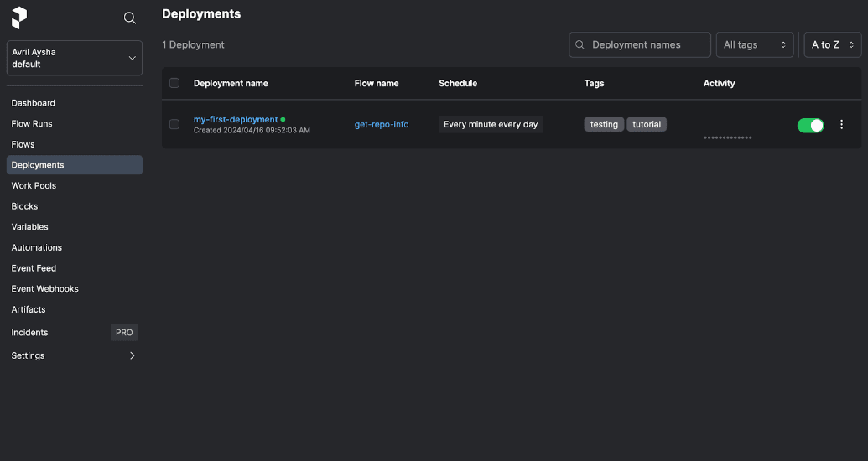Open the three-dot menu for my-first-deployment

tap(842, 125)
